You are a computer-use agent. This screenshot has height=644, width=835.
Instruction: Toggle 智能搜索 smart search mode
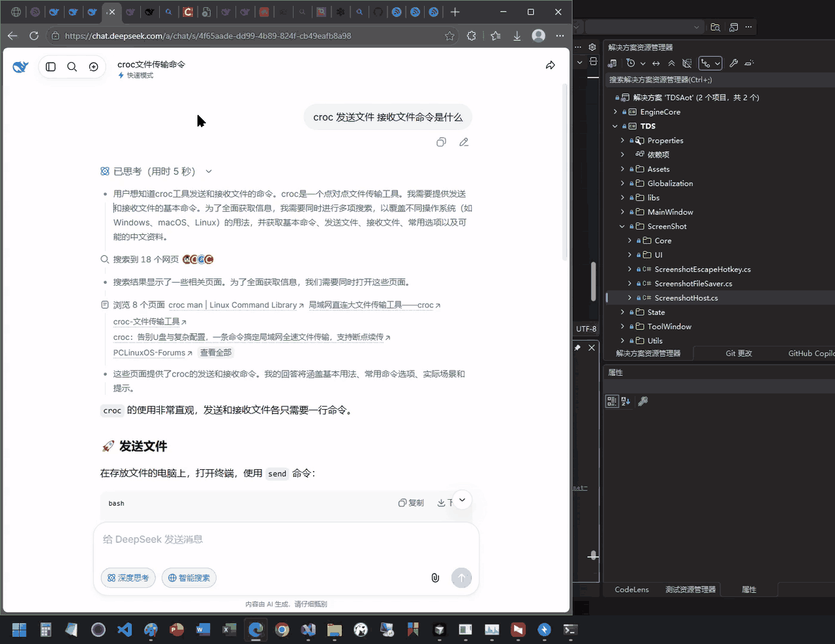point(189,577)
